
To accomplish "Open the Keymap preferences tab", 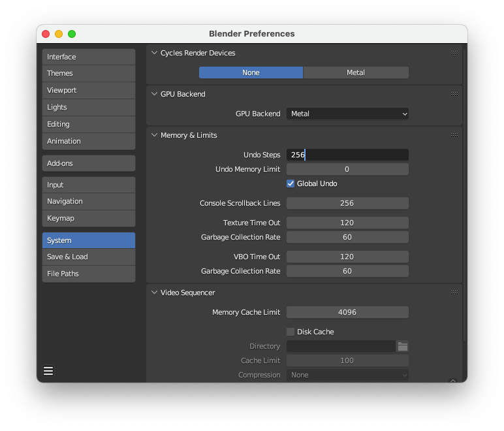I will pyautogui.click(x=89, y=218).
